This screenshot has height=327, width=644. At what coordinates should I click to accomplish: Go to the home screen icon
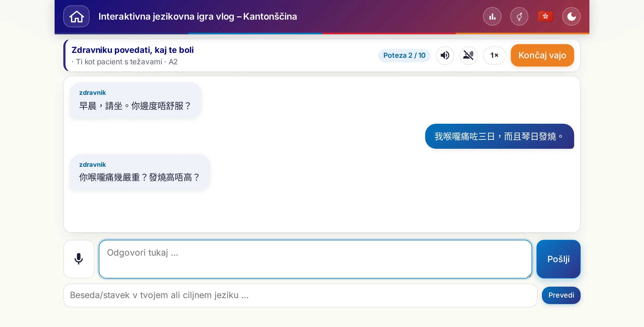click(x=76, y=16)
